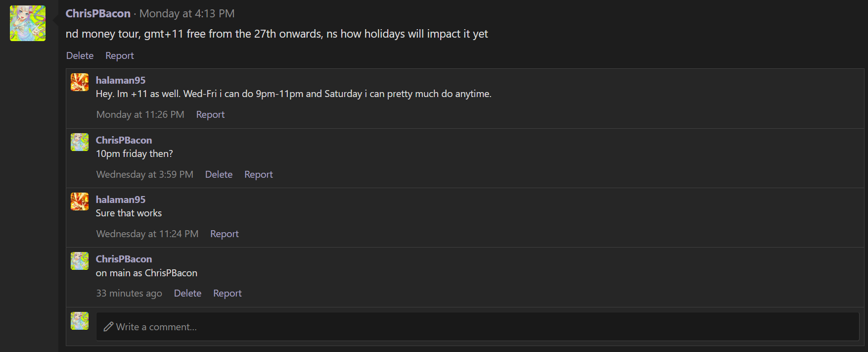Viewport: 868px width, 352px height.
Task: Focus the 'Write a comment...' input field
Action: pos(477,327)
